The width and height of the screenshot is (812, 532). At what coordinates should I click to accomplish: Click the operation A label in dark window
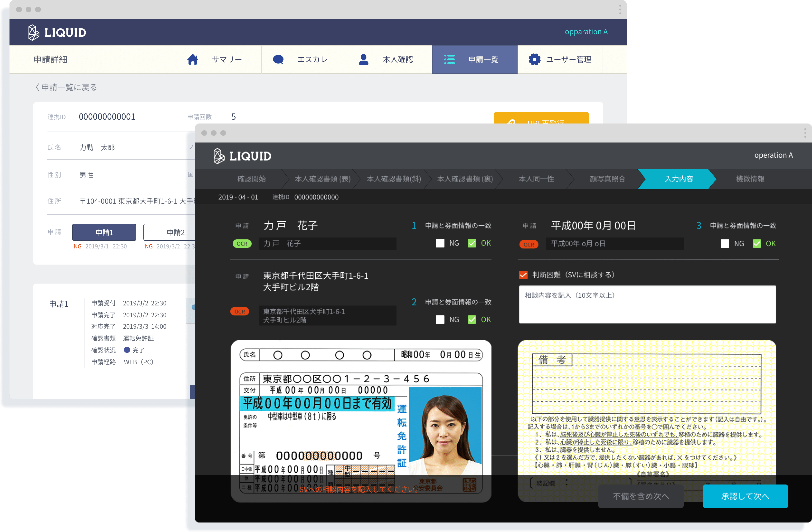pos(774,155)
